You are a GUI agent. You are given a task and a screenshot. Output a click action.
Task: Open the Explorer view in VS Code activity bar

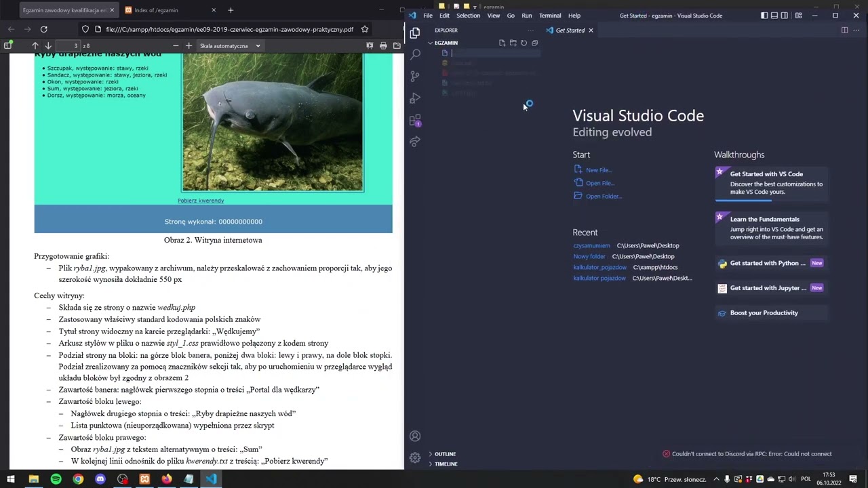coord(415,32)
